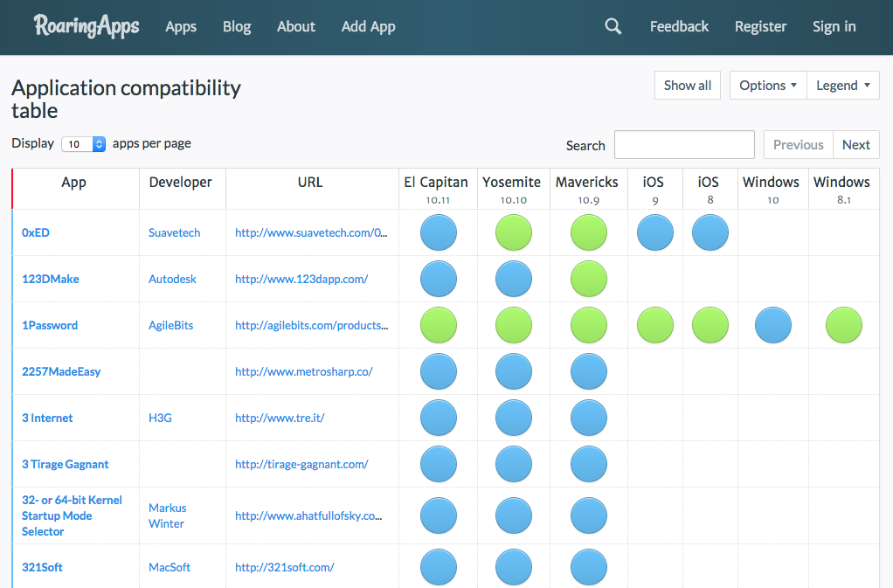
Task: Open the Register page
Action: (760, 27)
